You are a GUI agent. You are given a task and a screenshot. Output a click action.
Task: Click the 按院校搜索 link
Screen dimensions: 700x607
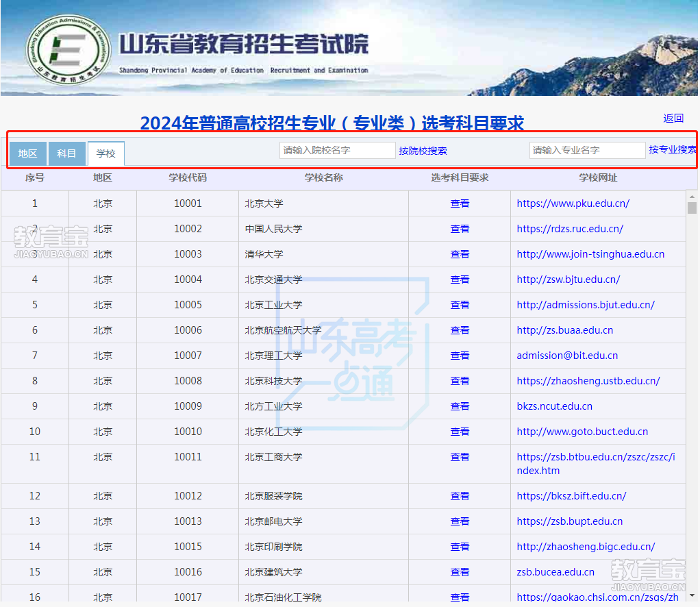[x=423, y=151]
